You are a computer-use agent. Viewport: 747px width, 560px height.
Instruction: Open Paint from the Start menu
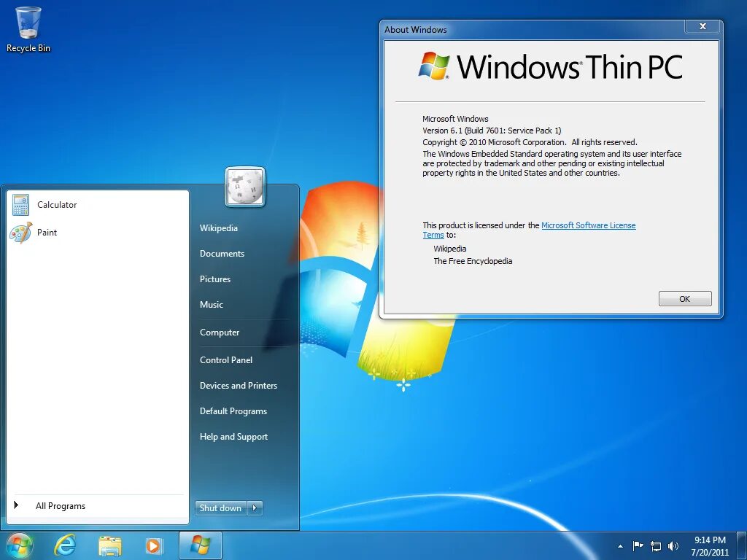pos(98,233)
